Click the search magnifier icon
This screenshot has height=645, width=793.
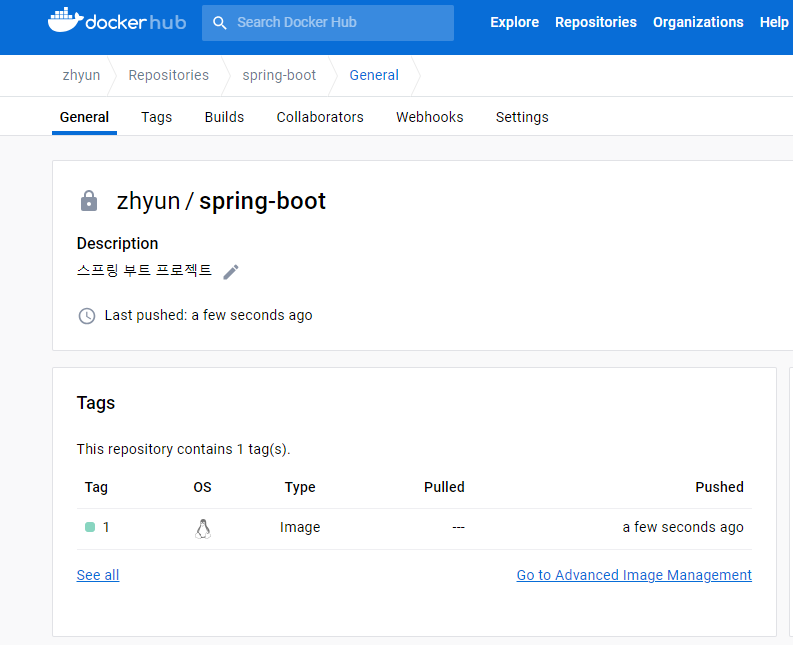[219, 23]
